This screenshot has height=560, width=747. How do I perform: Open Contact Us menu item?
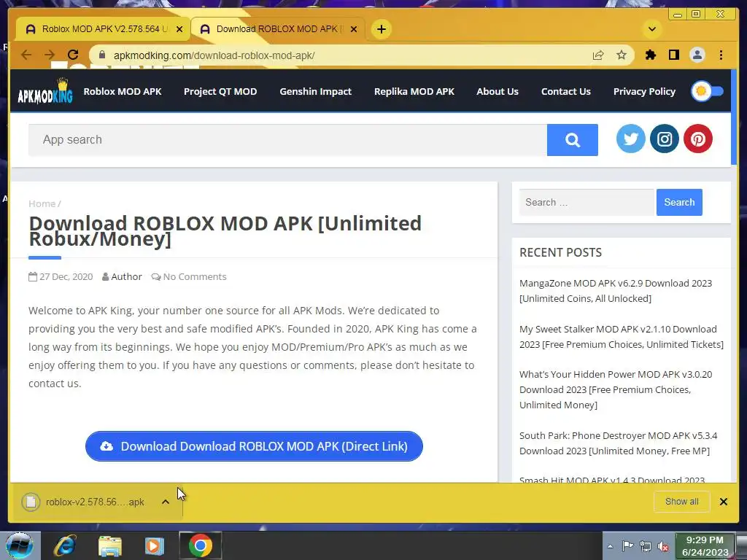(x=565, y=91)
